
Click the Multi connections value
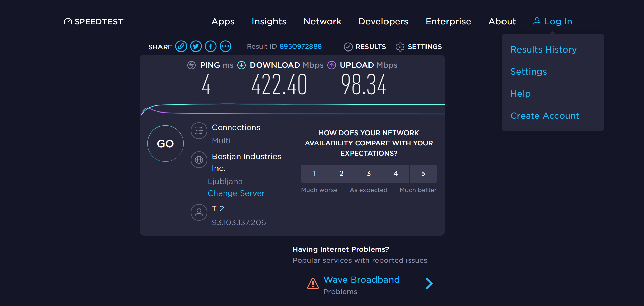221,141
